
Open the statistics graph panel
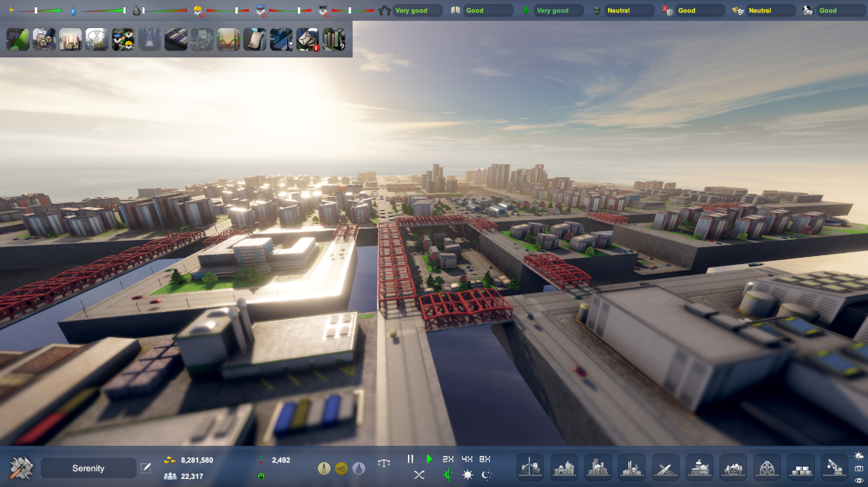[228, 39]
